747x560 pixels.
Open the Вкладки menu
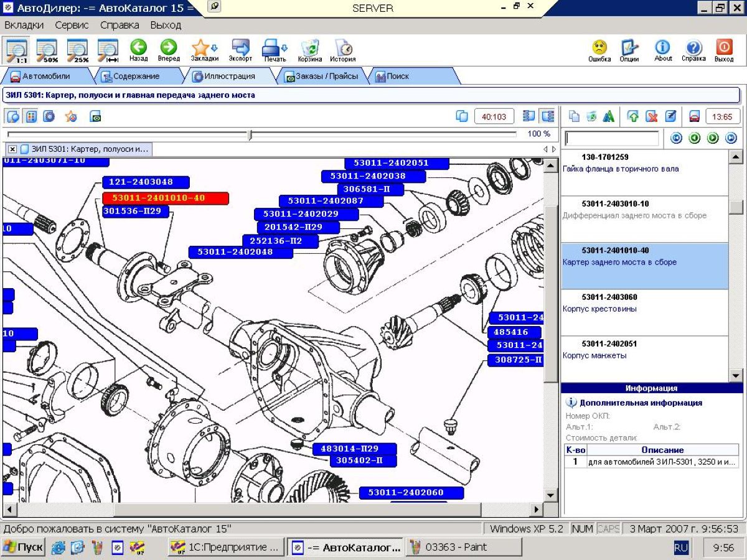24,25
